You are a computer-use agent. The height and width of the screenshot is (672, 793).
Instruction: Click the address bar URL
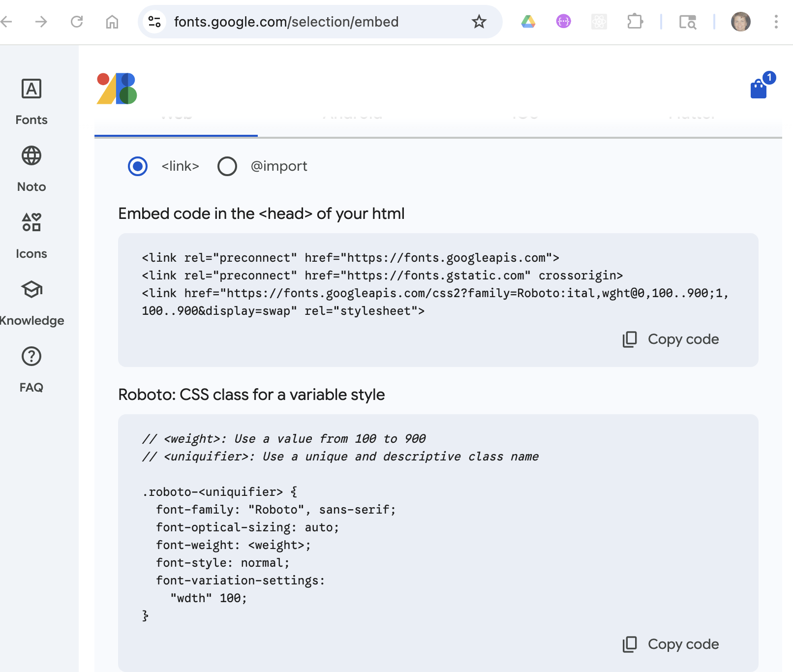[x=286, y=22]
